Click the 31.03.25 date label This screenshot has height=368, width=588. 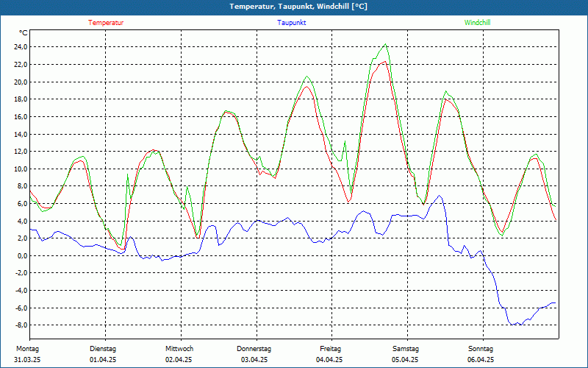click(x=27, y=360)
